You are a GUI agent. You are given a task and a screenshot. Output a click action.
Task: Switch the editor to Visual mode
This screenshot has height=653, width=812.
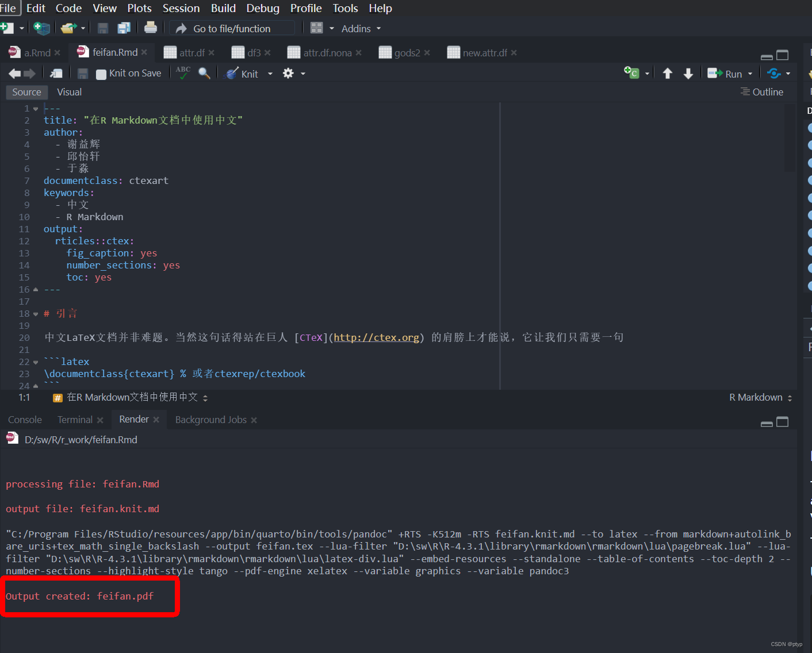70,92
